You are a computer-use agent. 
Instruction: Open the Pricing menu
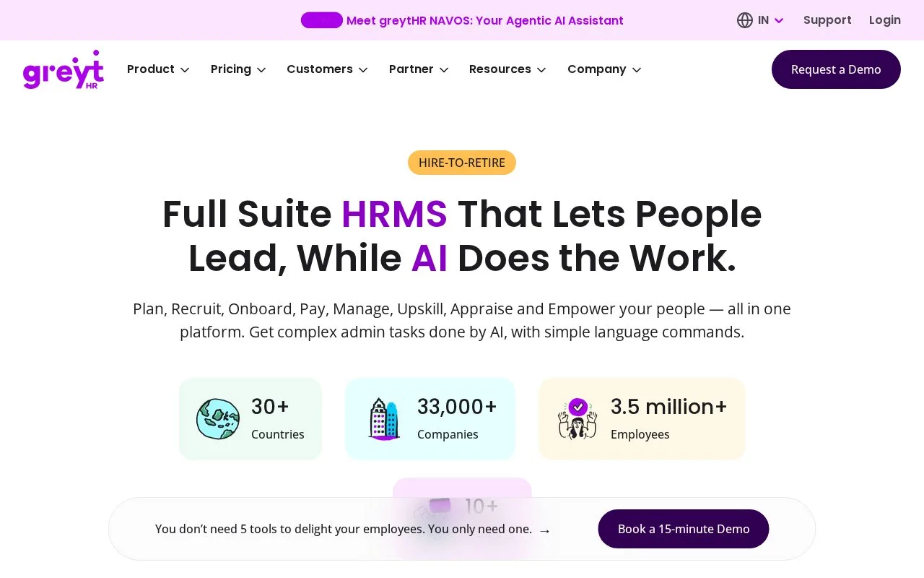(x=238, y=69)
